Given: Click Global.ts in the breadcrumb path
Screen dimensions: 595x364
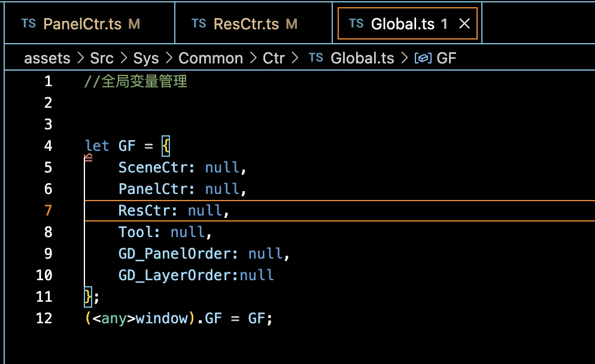Looking at the screenshot, I should click(x=362, y=58).
